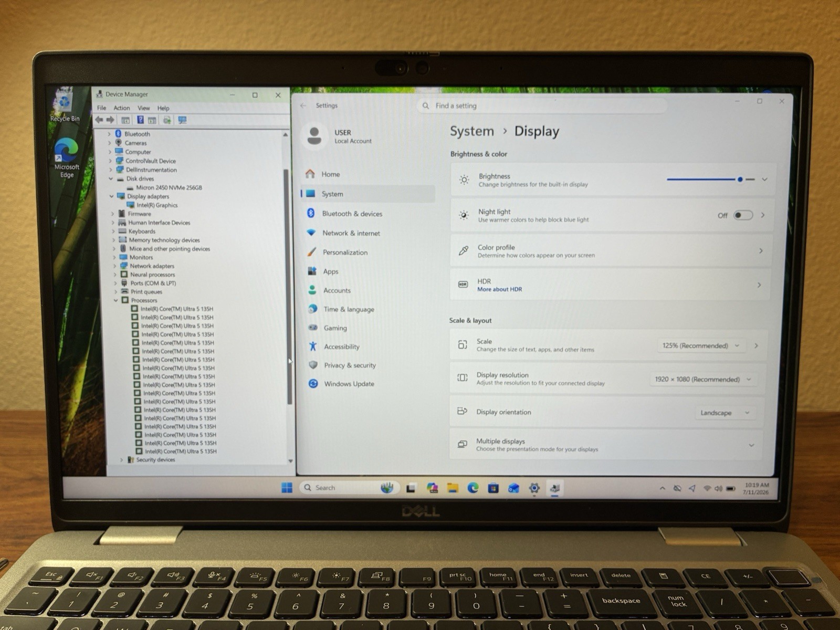Click the blue Help icon in Device Manager toolbar

click(140, 120)
